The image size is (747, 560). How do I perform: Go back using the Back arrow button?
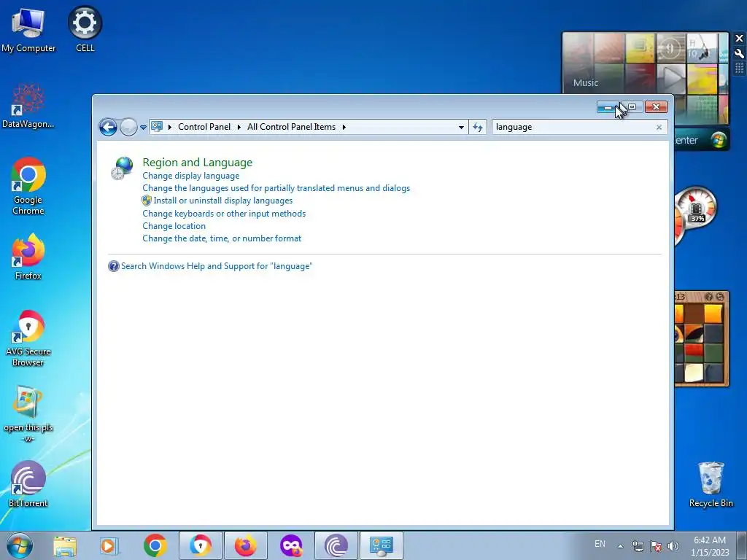tap(108, 127)
